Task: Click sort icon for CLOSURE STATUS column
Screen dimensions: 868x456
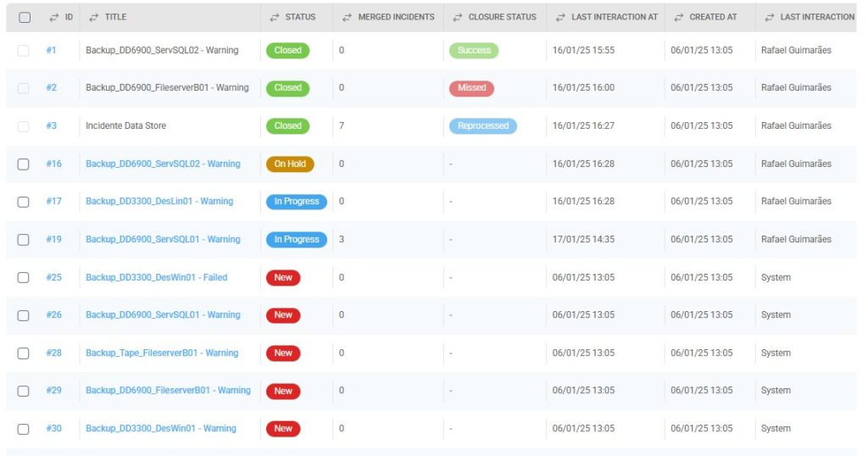Action: pos(458,17)
